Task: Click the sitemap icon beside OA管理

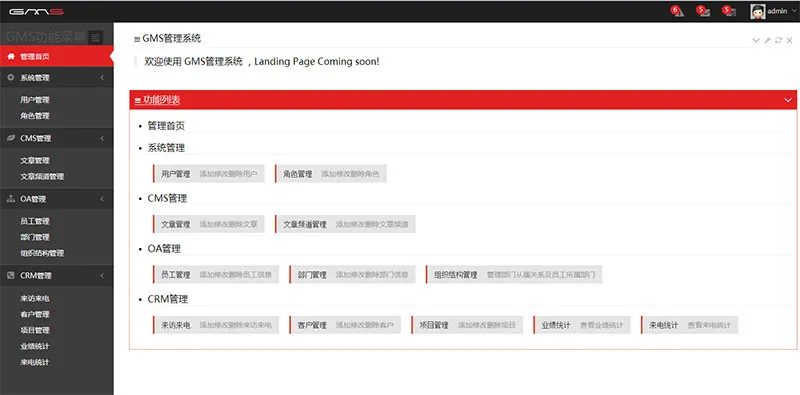Action: 11,199
